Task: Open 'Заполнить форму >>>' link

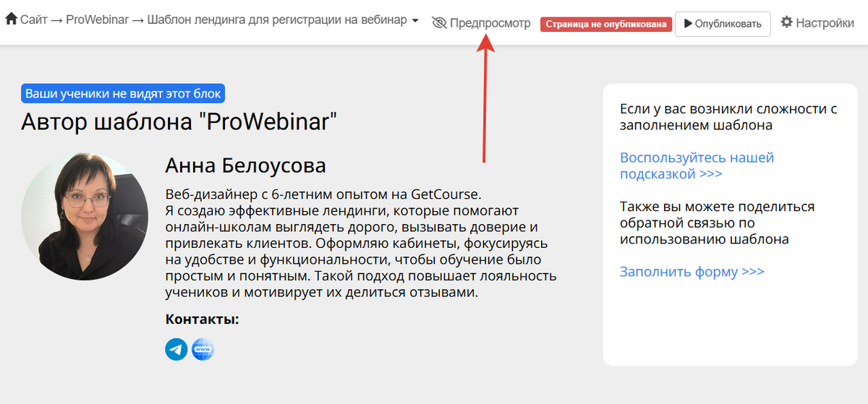Action: (692, 272)
